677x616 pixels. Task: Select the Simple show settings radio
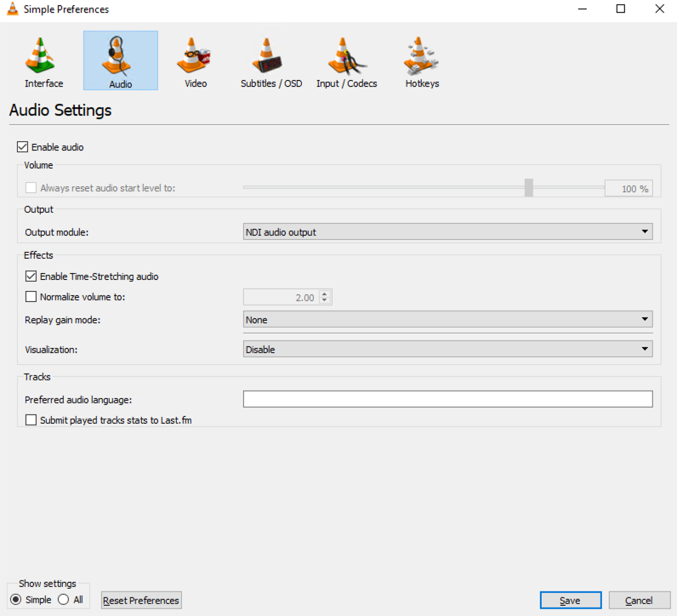coord(15,600)
